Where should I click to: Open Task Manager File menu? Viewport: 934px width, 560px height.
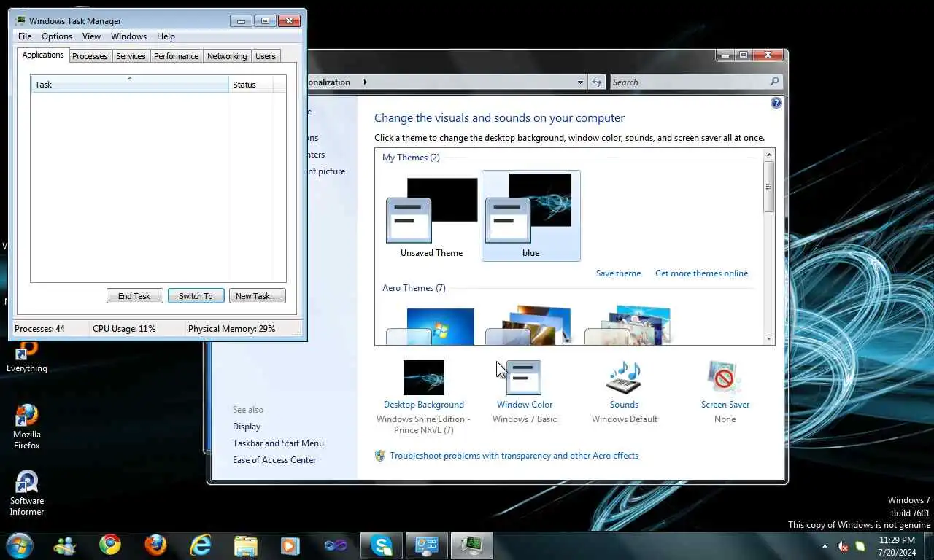25,36
